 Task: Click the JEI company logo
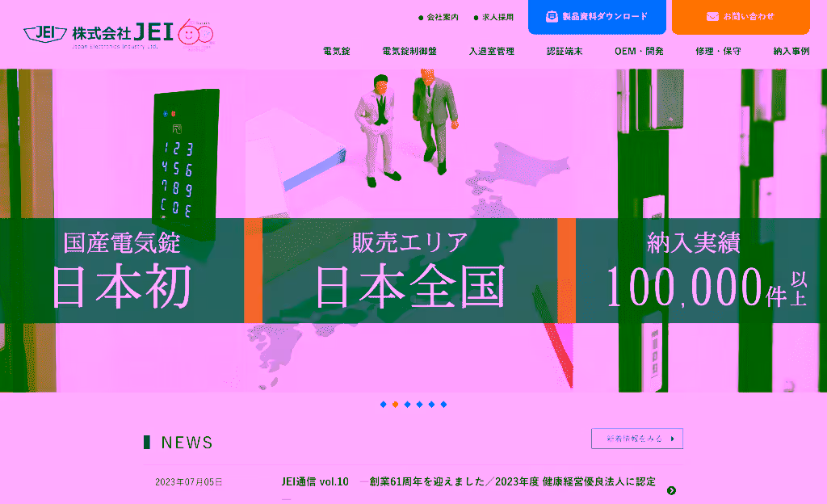99,35
